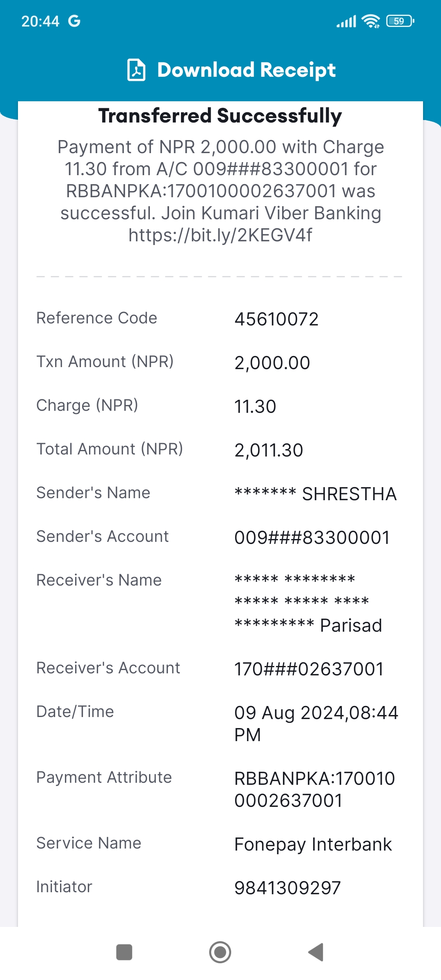This screenshot has width=441, height=980.
Task: Tap the status bar clock 20:44
Action: tap(40, 21)
